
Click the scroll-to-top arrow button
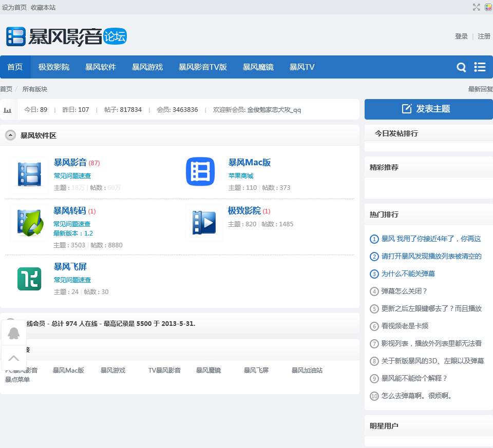click(14, 358)
